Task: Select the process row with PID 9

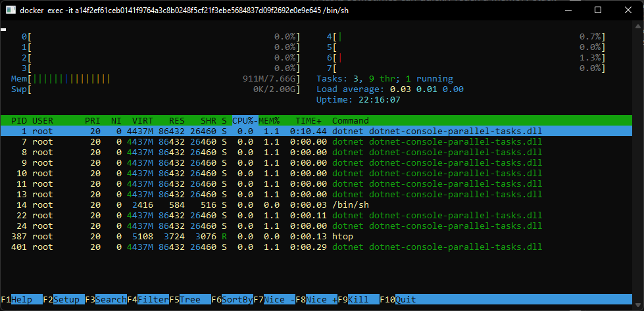Action: [316, 163]
